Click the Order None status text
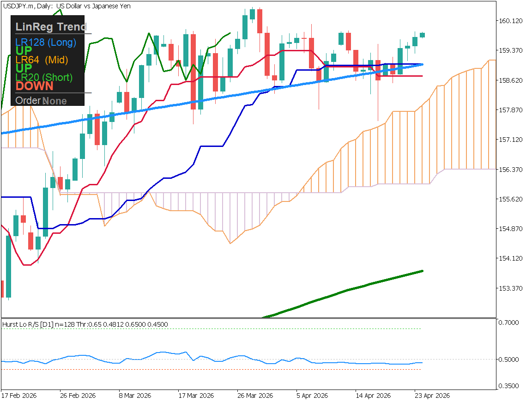Image resolution: width=532 pixels, height=402 pixels. click(41, 101)
